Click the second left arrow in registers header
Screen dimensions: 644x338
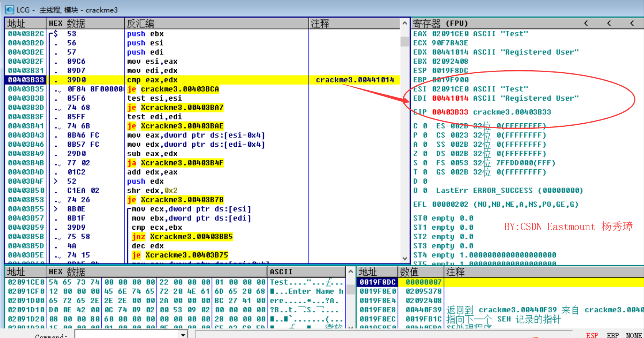[x=609, y=23]
